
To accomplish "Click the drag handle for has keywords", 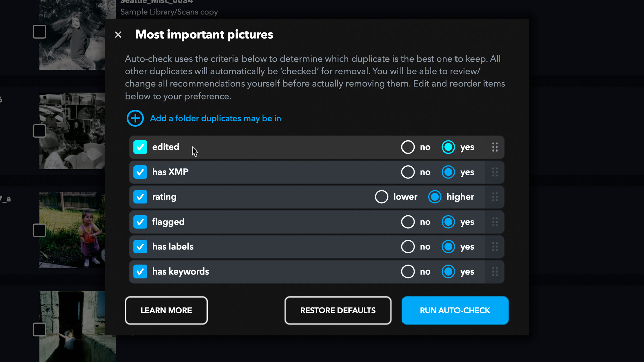I will pyautogui.click(x=495, y=271).
